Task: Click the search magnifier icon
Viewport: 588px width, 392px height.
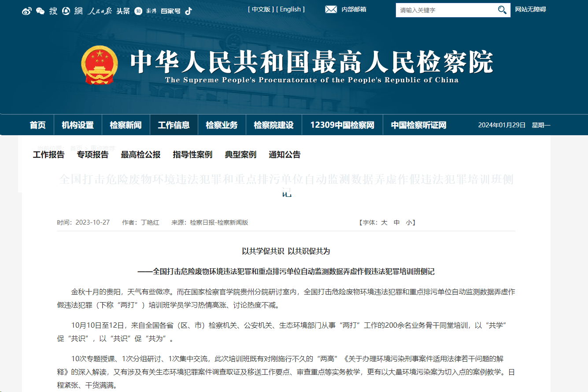Action: pyautogui.click(x=502, y=10)
